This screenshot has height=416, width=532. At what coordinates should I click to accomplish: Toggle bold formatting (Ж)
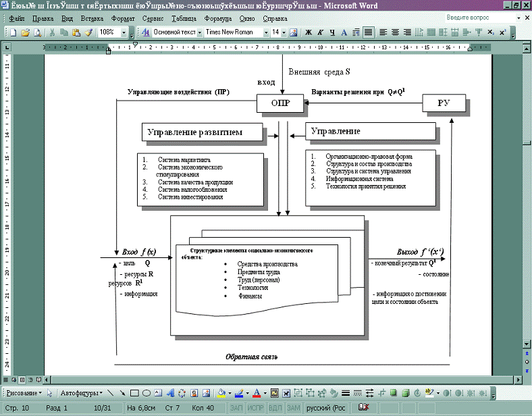309,32
